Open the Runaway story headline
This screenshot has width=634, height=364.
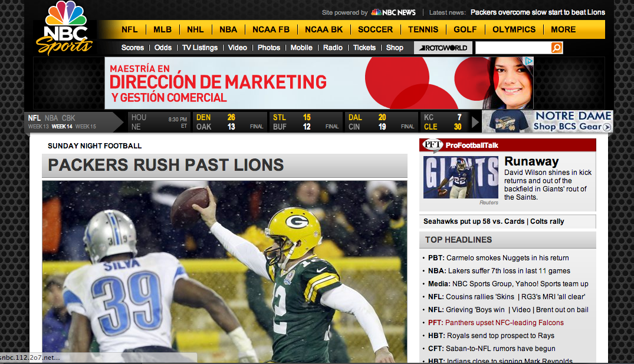(531, 161)
